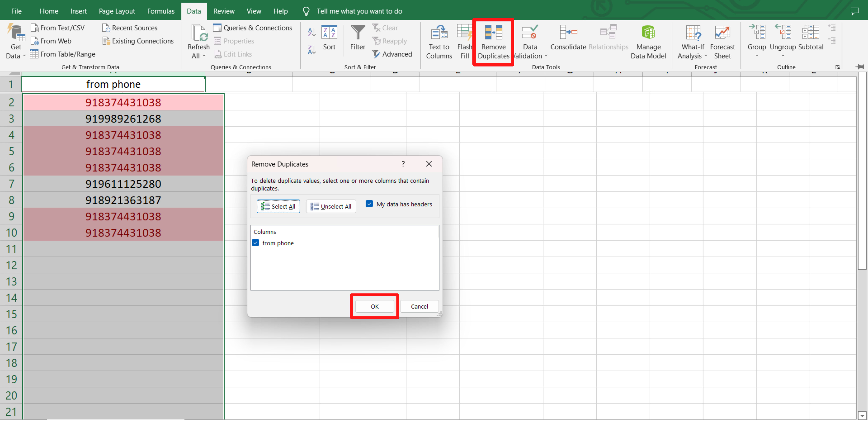Expand the Group dropdown arrow
The height and width of the screenshot is (424, 868).
pos(757,56)
